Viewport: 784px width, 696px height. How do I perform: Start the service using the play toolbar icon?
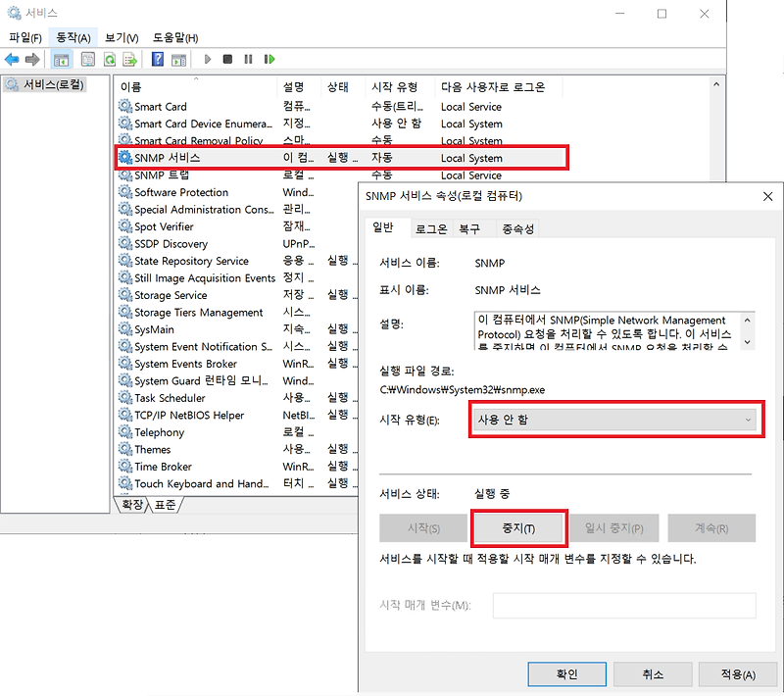coord(209,59)
